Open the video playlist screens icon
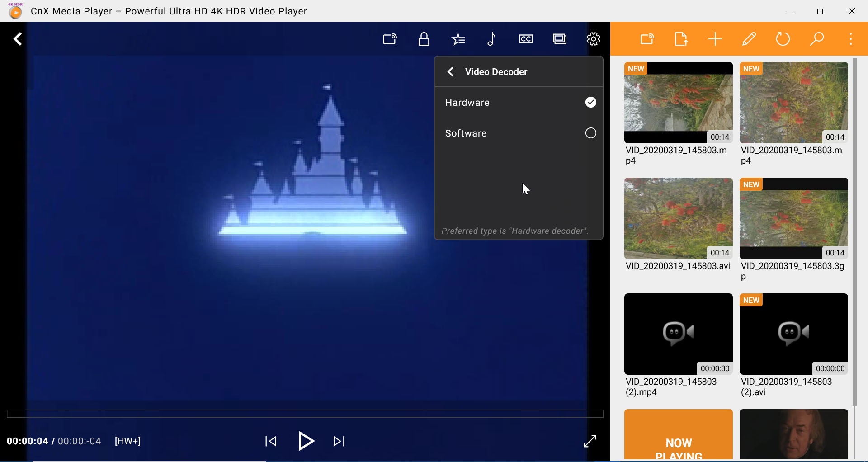 [560, 39]
